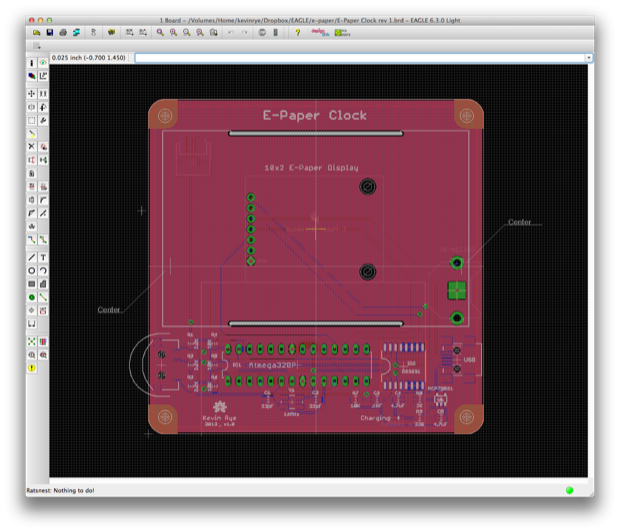Click the Zoom to Fit magnifier
Screen dimensions: 620x532
pyautogui.click(x=160, y=32)
